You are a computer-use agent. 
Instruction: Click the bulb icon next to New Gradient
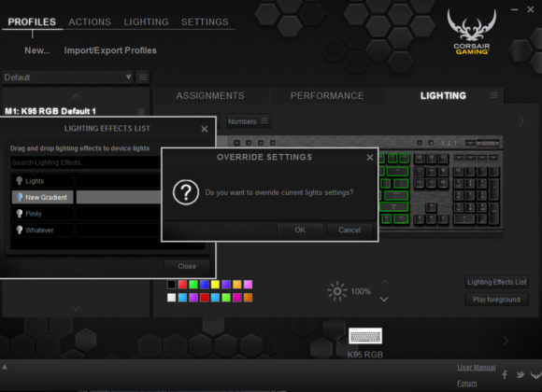point(20,197)
